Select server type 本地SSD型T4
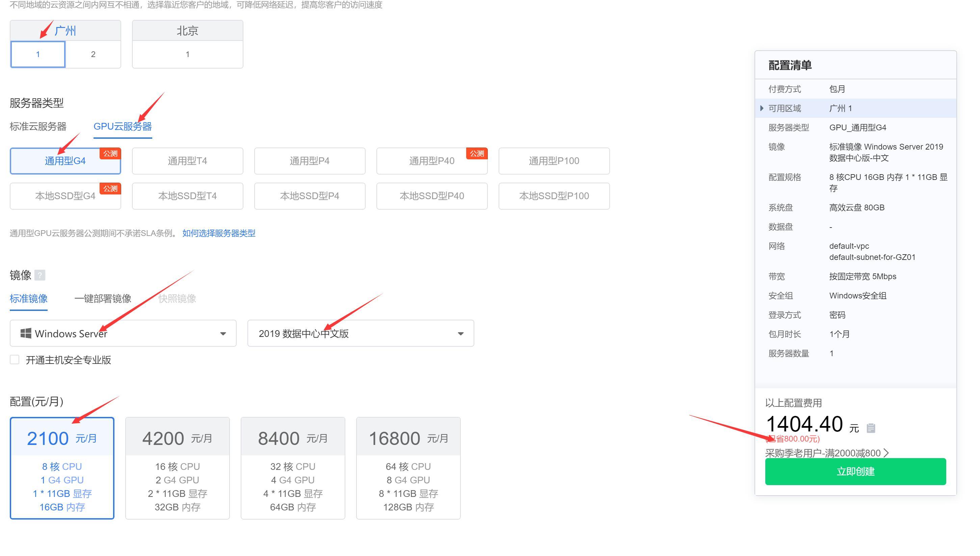980x556 pixels. click(187, 196)
